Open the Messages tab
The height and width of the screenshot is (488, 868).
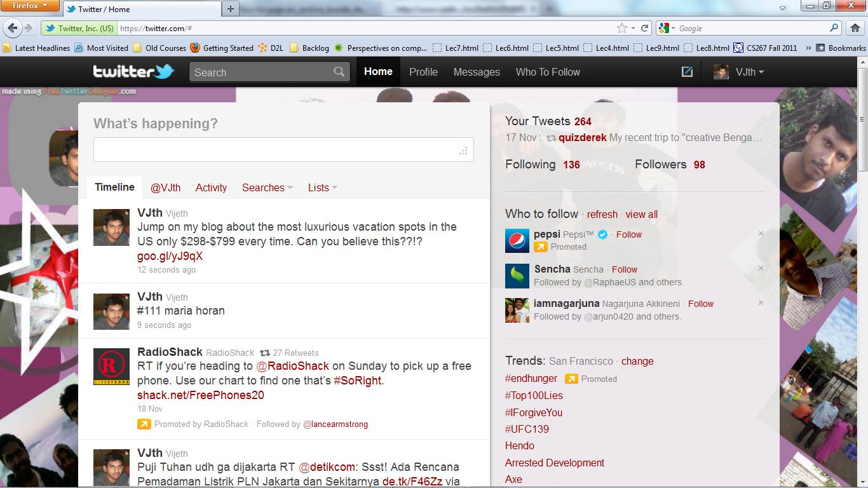coord(477,72)
